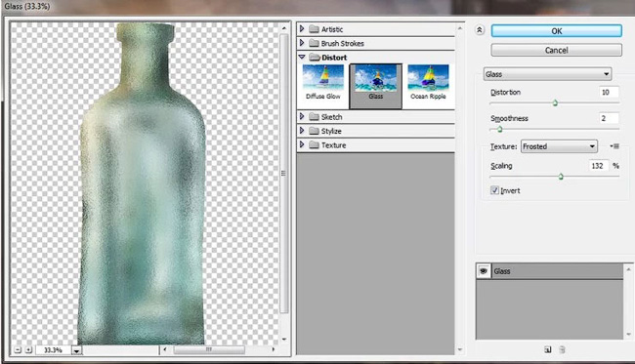The image size is (635, 364).
Task: Click the Scaling value field
Action: pyautogui.click(x=598, y=166)
